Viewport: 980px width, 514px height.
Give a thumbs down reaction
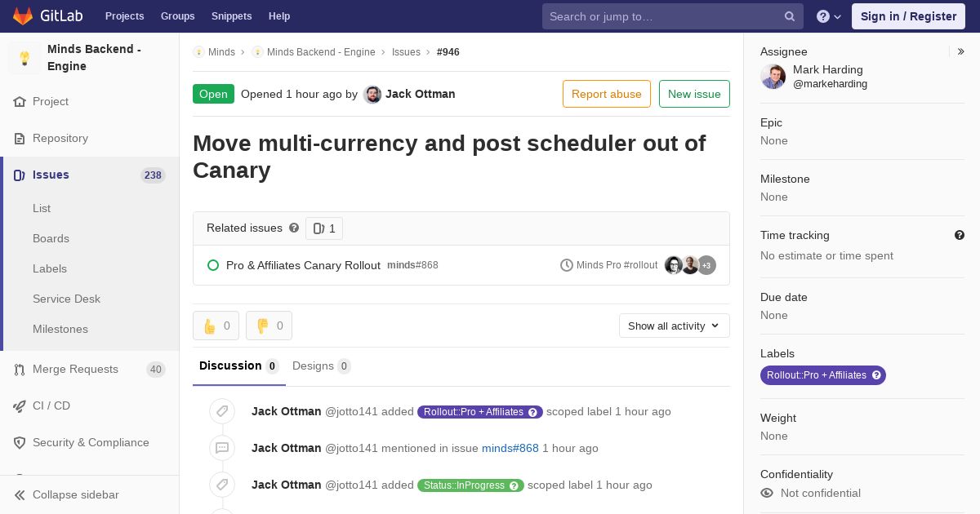(x=269, y=326)
